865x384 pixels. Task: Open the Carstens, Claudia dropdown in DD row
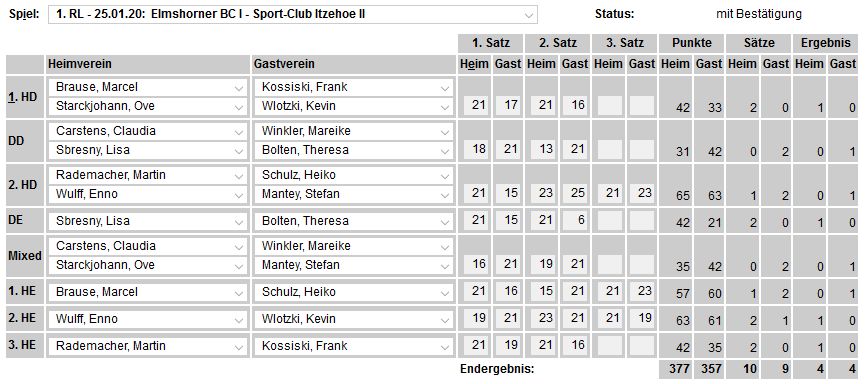point(148,131)
